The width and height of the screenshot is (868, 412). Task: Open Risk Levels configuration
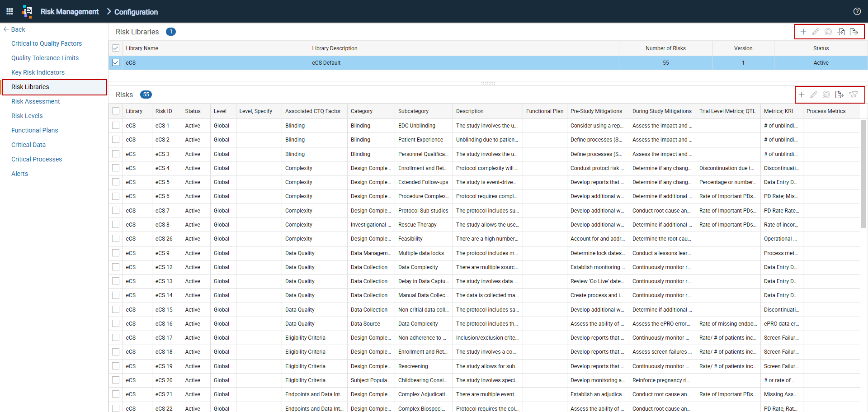[27, 116]
